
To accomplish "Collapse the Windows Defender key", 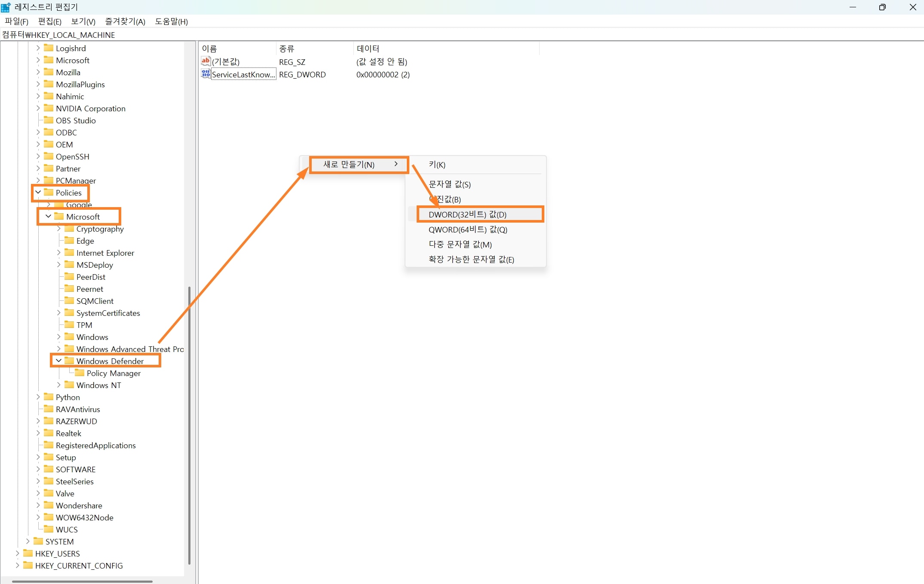I will 58,361.
